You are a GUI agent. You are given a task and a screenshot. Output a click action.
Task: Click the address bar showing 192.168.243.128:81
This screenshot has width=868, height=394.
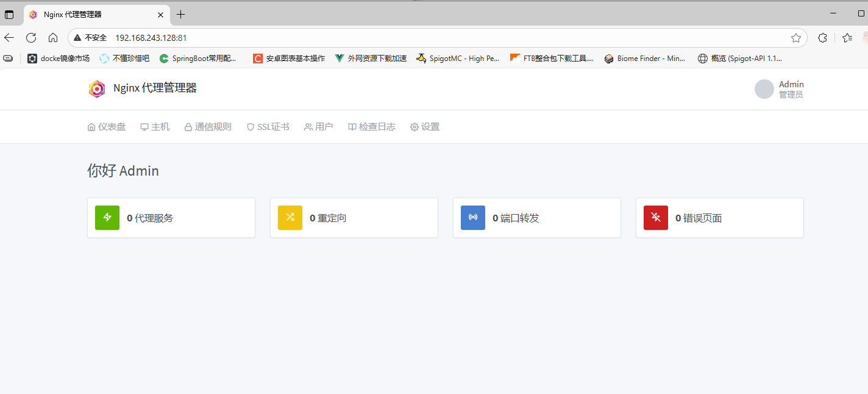tap(427, 38)
